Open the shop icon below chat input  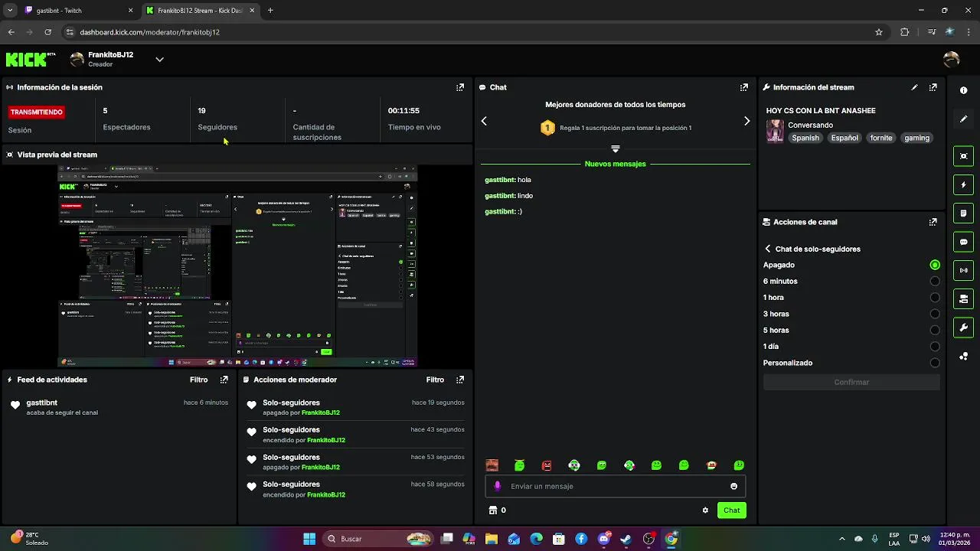click(x=492, y=510)
